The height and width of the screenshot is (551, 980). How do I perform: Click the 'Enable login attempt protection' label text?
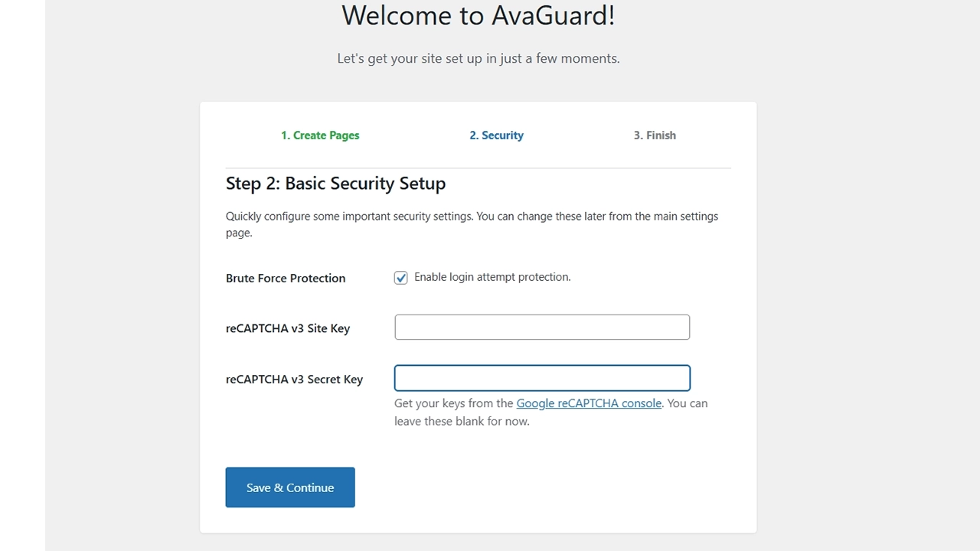492,277
